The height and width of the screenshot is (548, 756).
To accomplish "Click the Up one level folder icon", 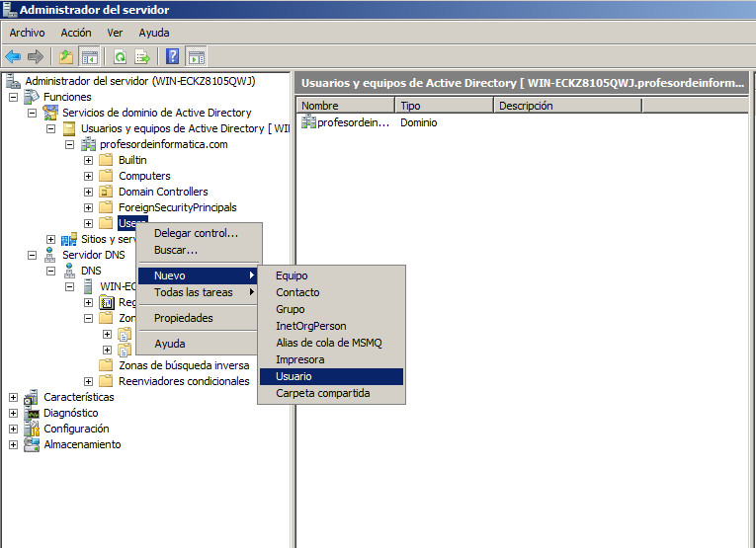I will tap(66, 56).
